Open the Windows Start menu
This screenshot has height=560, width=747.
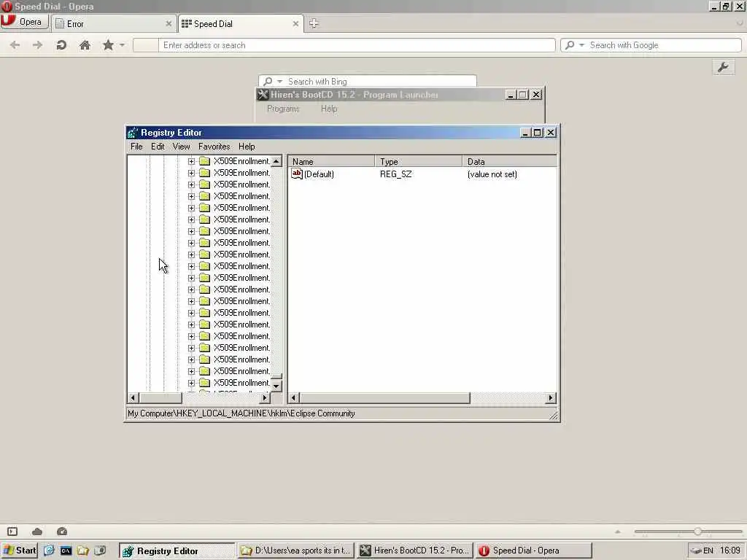point(20,551)
